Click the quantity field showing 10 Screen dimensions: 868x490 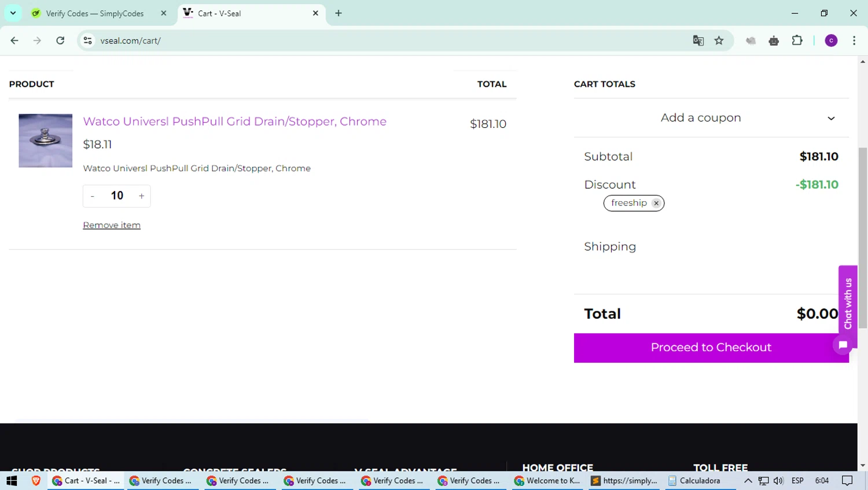(117, 196)
